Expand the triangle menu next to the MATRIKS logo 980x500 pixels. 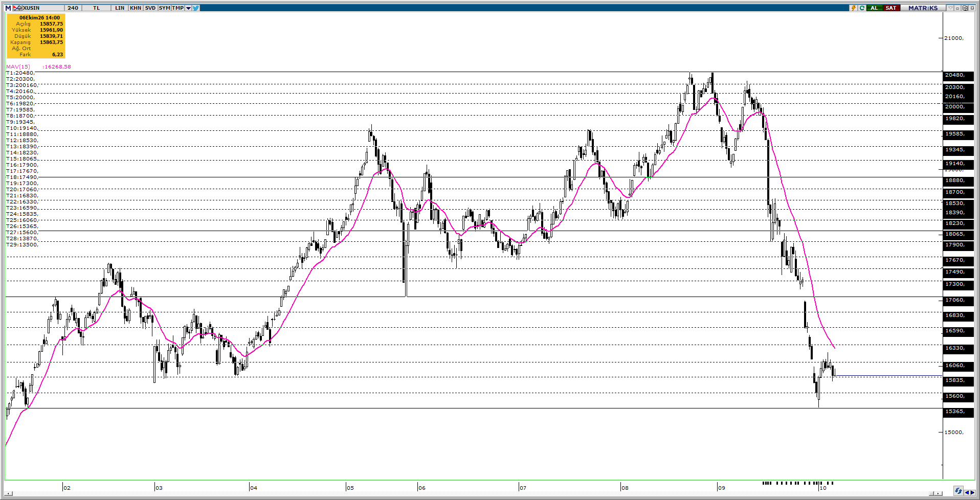point(950,8)
